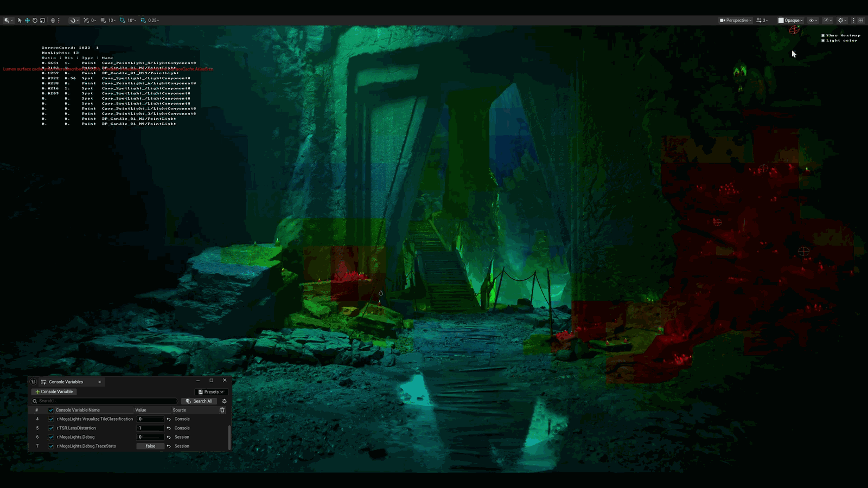Toggle the Light color debug checkbox

pyautogui.click(x=823, y=40)
